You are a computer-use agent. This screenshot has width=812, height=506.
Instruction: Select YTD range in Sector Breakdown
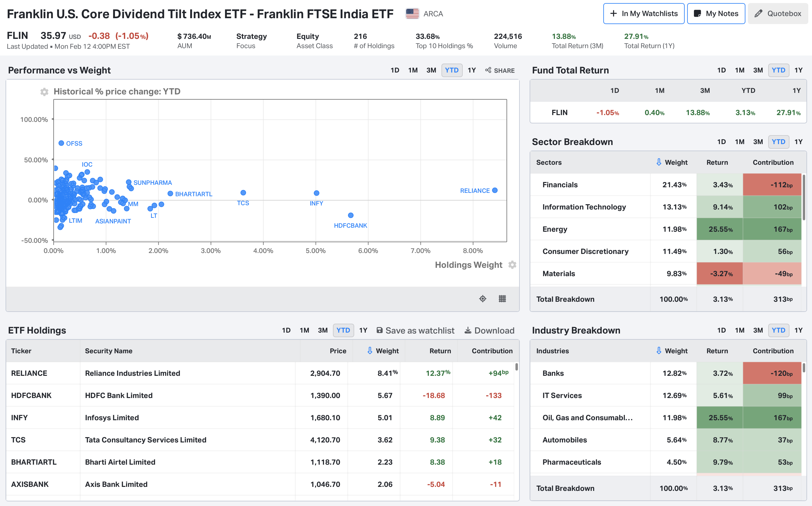point(778,142)
